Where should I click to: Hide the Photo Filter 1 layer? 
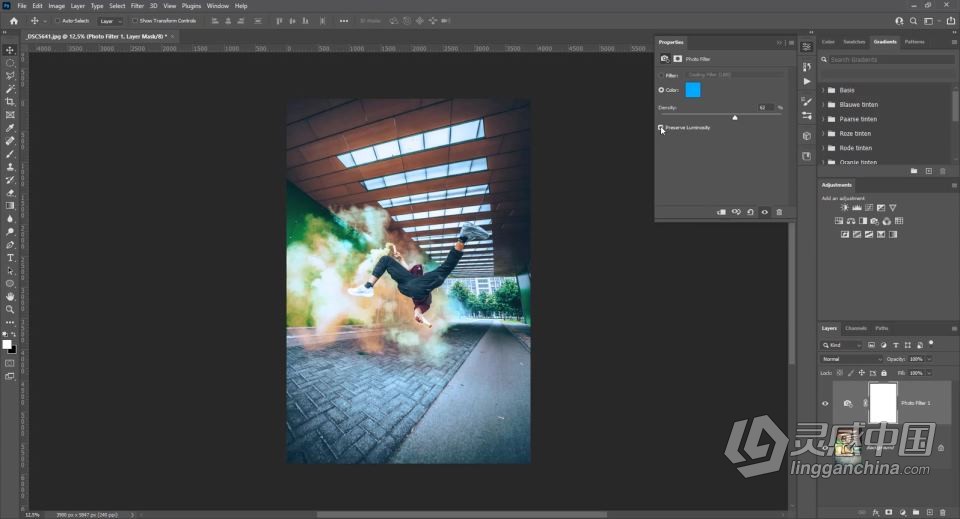click(825, 403)
